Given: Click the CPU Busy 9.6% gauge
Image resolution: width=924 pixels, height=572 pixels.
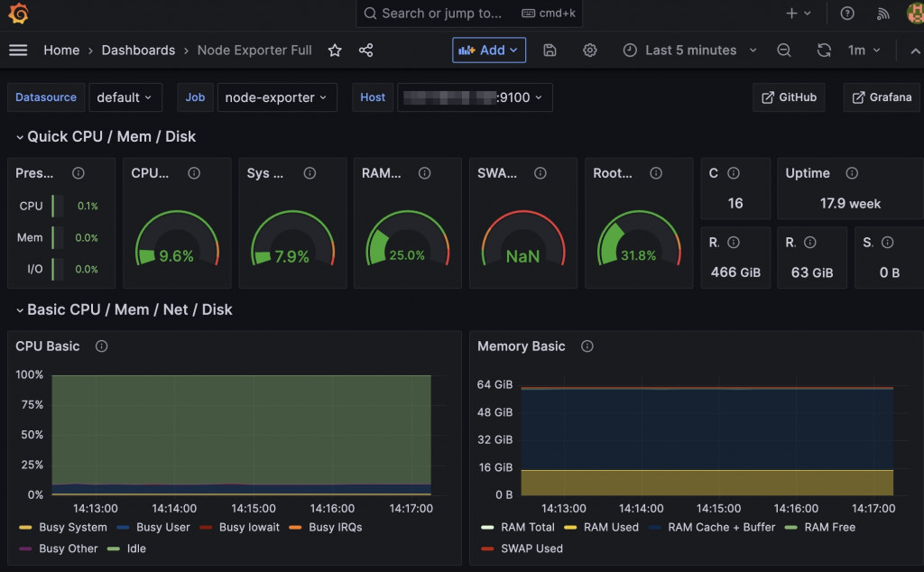Looking at the screenshot, I should click(x=177, y=238).
